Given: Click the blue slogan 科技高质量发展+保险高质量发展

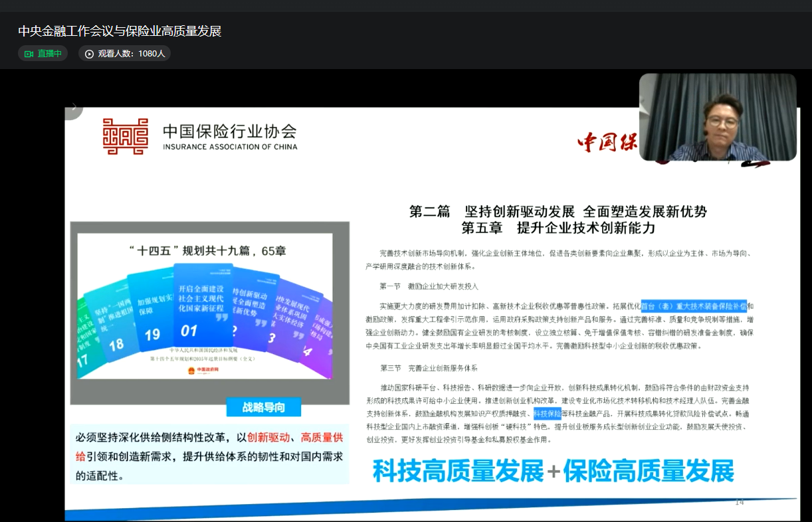Looking at the screenshot, I should tap(553, 471).
